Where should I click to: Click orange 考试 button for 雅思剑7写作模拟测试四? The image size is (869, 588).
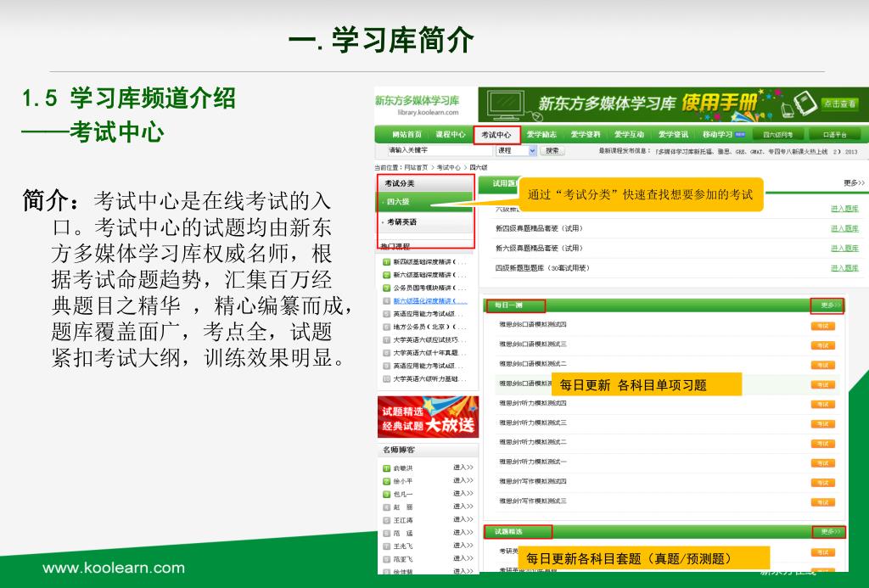point(823,483)
